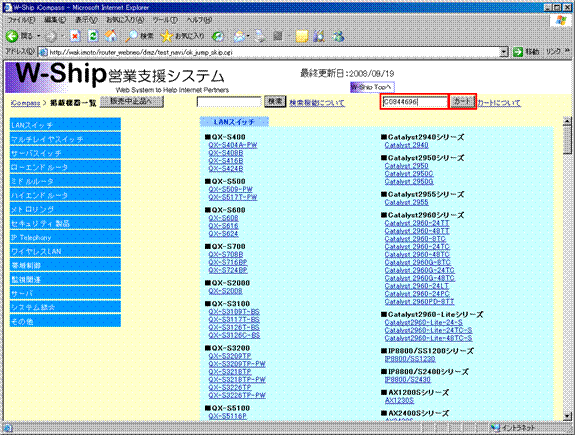Image resolution: width=576 pixels, height=436 pixels.
Task: Open the ファイル(F) menu
Action: pyautogui.click(x=21, y=20)
